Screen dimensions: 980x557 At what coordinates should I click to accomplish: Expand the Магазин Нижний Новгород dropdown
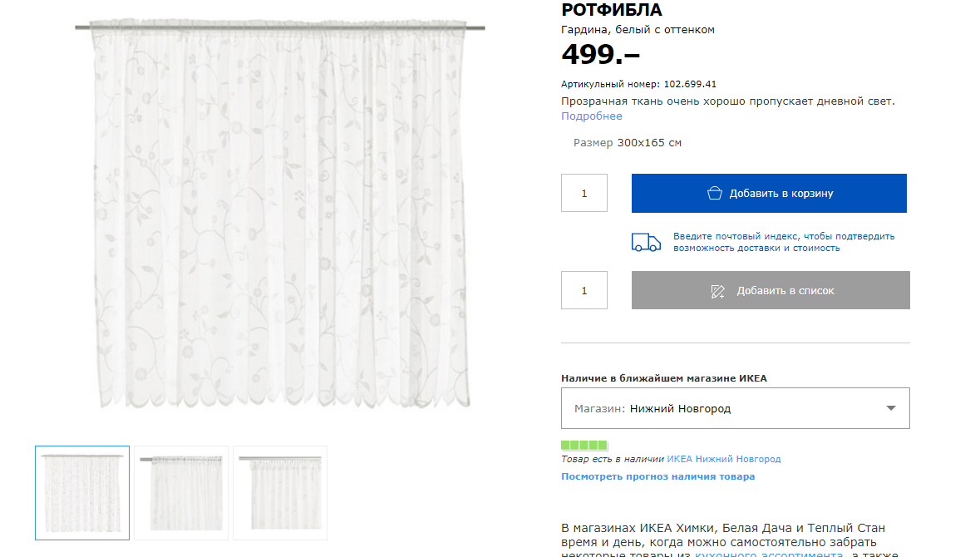point(735,408)
